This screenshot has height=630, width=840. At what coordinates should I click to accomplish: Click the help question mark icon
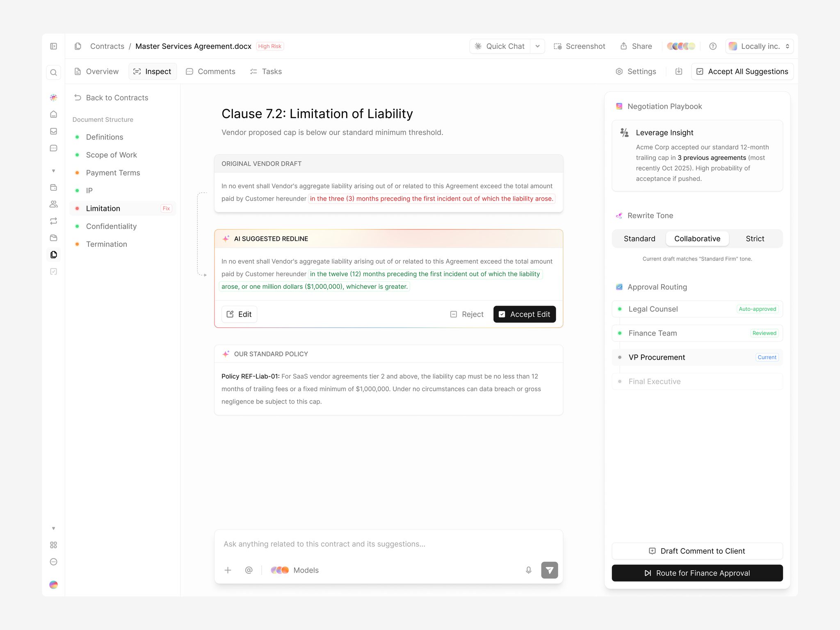coord(713,46)
